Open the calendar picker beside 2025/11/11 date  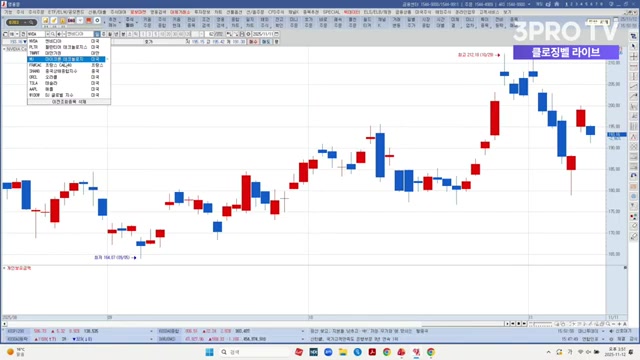coord(276,34)
